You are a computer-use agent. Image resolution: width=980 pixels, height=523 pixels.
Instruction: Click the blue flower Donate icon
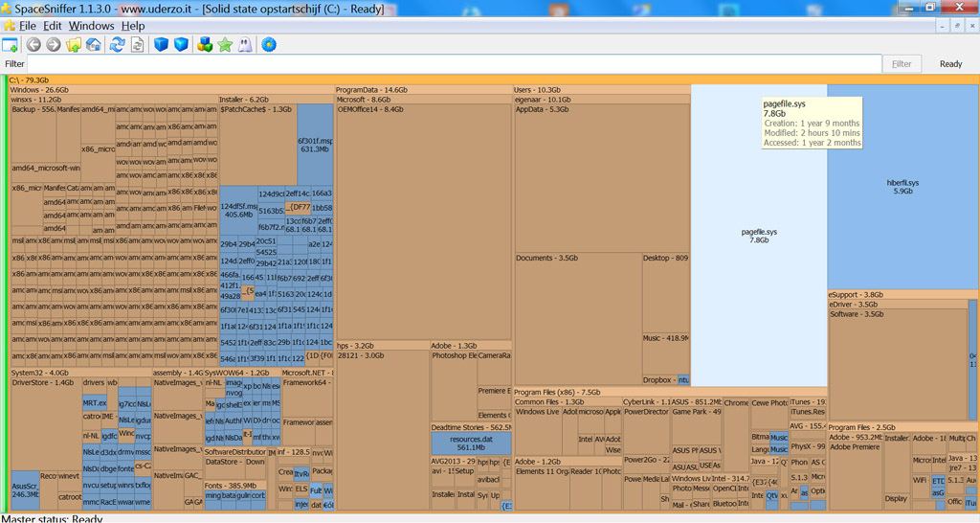pyautogui.click(x=269, y=45)
